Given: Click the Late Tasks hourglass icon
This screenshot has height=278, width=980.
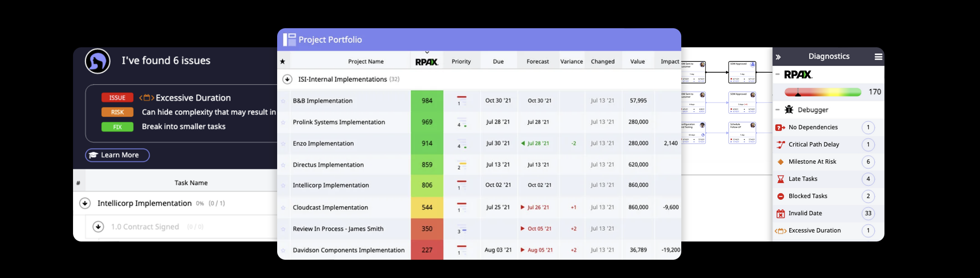Looking at the screenshot, I should tap(780, 179).
